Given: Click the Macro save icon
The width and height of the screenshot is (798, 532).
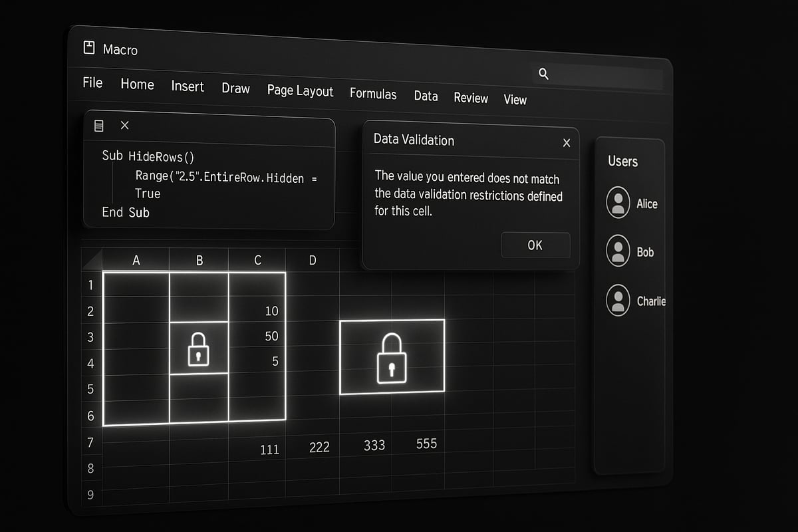Looking at the screenshot, I should click(89, 47).
